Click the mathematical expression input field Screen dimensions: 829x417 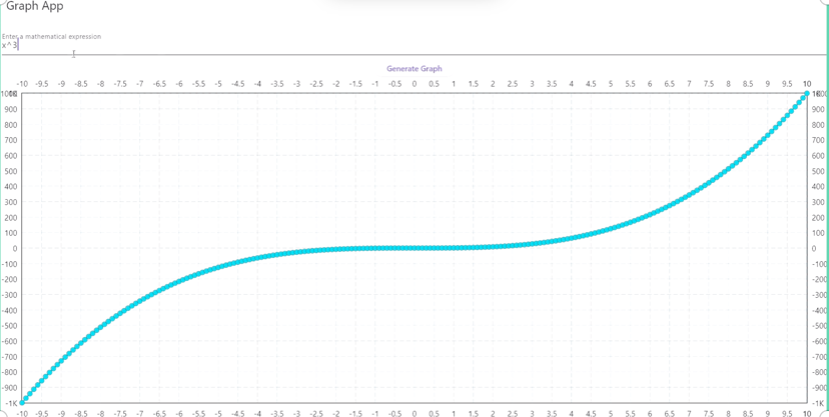coord(400,45)
